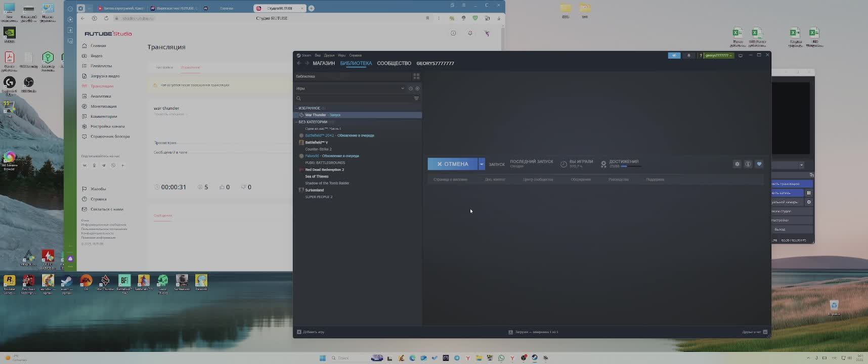Switch Steam to Big Picture mode icon

[741, 56]
